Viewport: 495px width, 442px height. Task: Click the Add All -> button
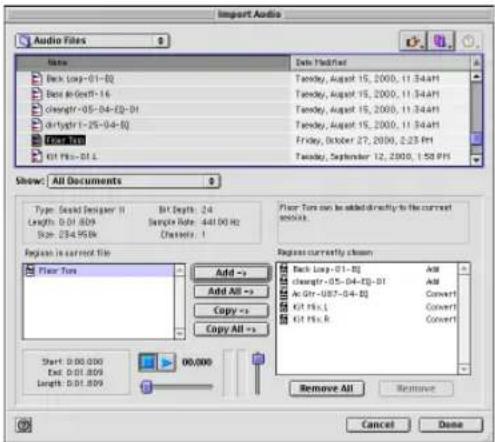(x=231, y=291)
